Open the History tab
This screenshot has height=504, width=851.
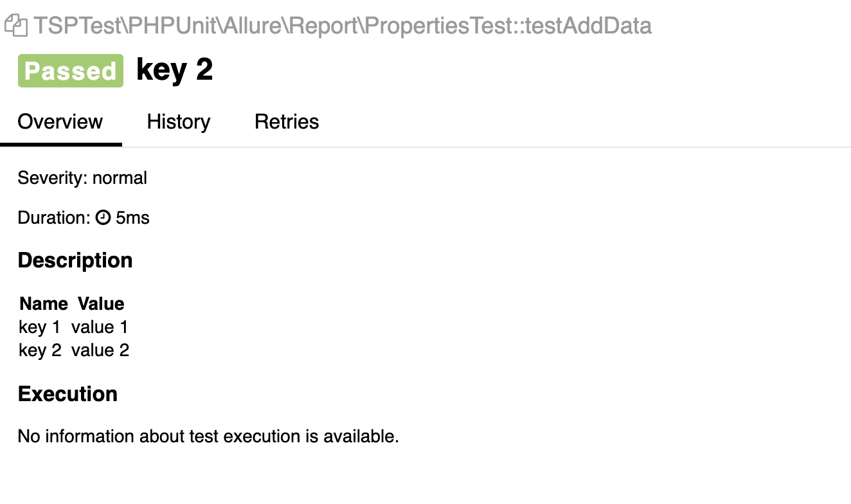179,122
